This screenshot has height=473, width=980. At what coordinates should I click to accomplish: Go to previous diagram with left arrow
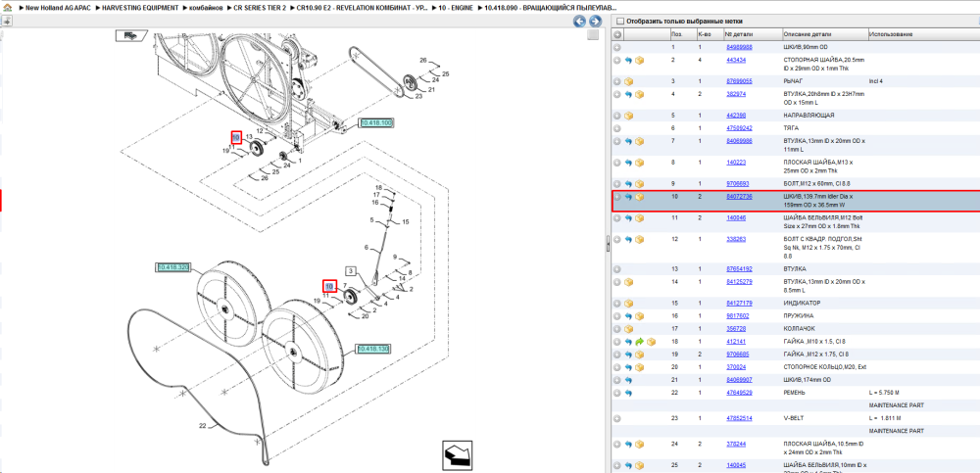coord(580,22)
